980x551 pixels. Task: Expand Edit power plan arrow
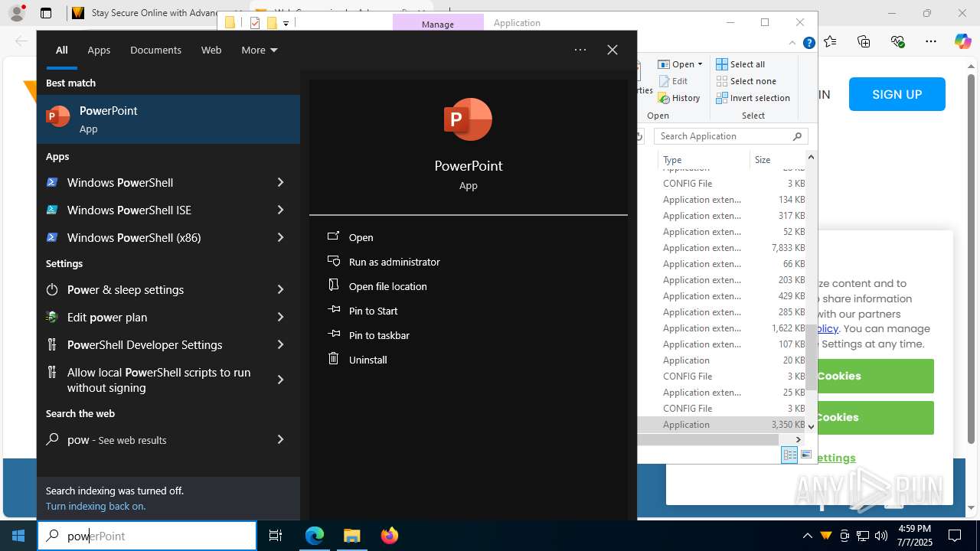pyautogui.click(x=280, y=317)
